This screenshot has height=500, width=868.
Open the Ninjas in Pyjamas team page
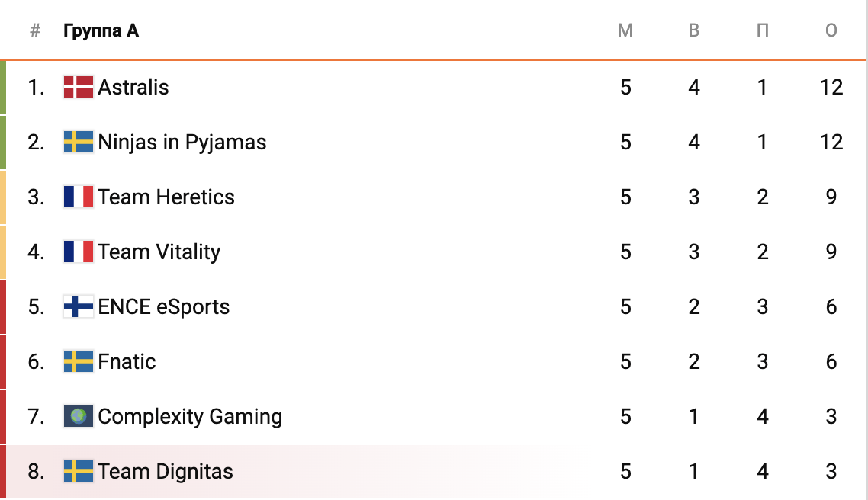[182, 142]
